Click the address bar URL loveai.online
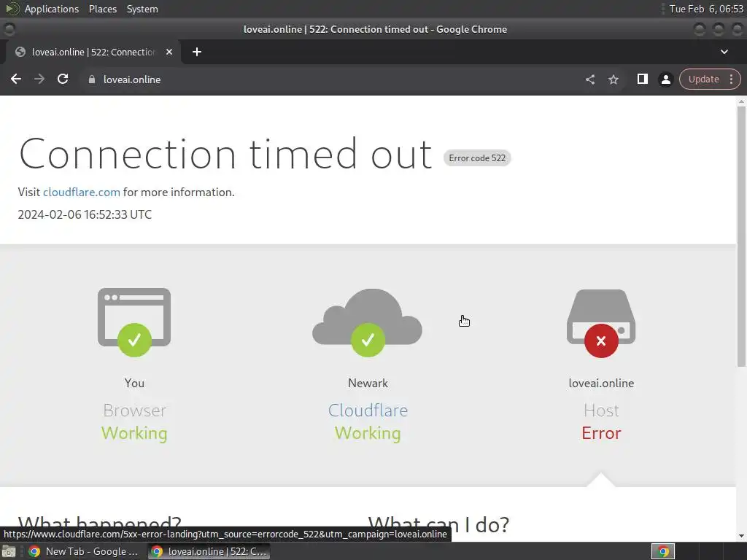 pyautogui.click(x=132, y=79)
